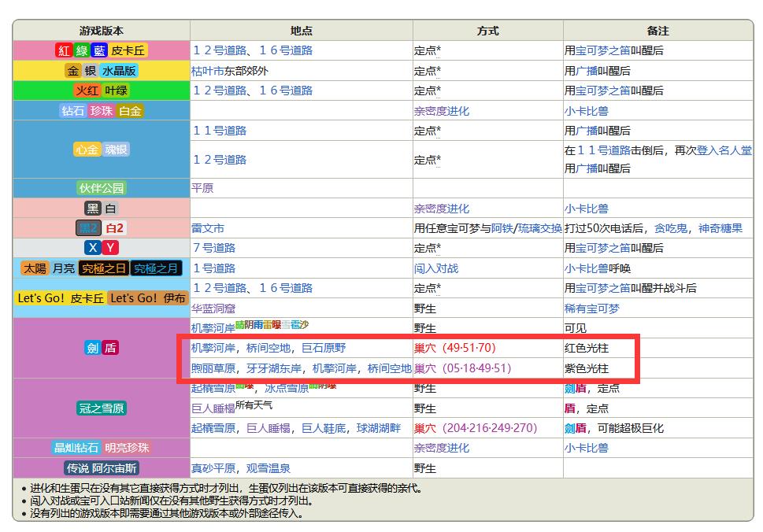Screen dimensions: 763x532
Task: Click the 究極之日 version badge
Action: 103,268
